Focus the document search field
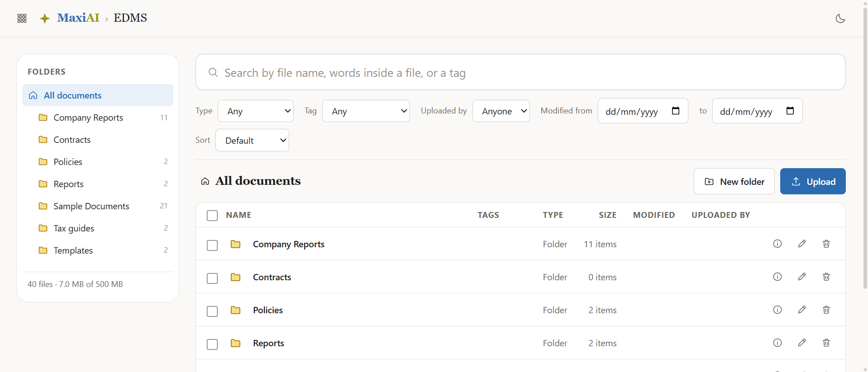This screenshot has width=868, height=372. click(x=520, y=72)
